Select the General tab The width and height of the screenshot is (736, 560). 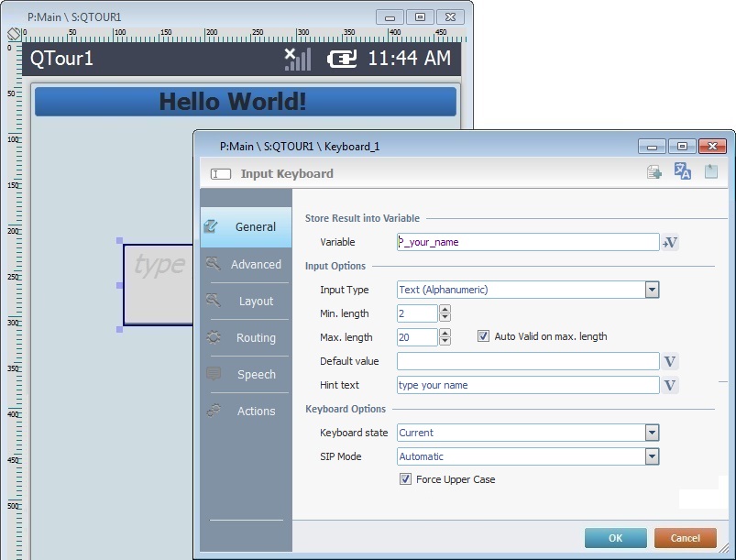246,227
